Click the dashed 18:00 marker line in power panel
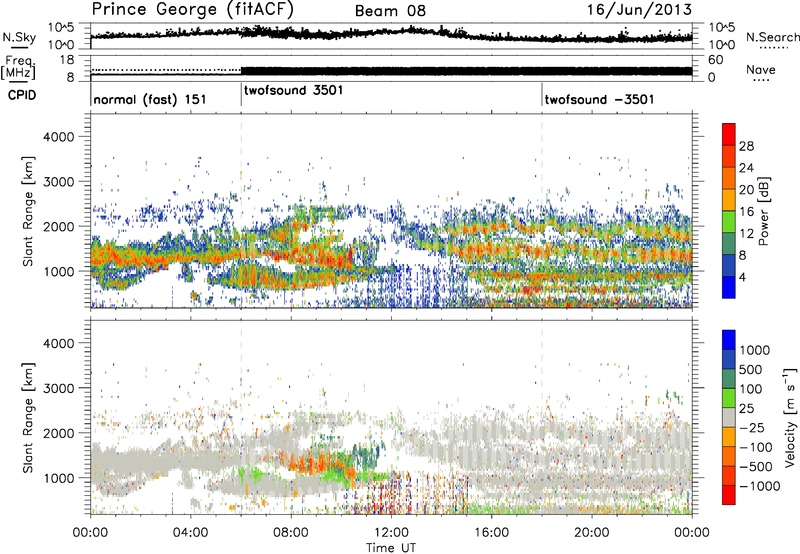 (542, 210)
